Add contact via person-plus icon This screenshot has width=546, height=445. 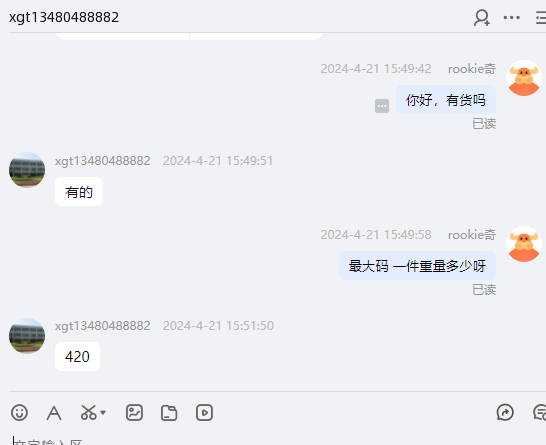pos(482,17)
